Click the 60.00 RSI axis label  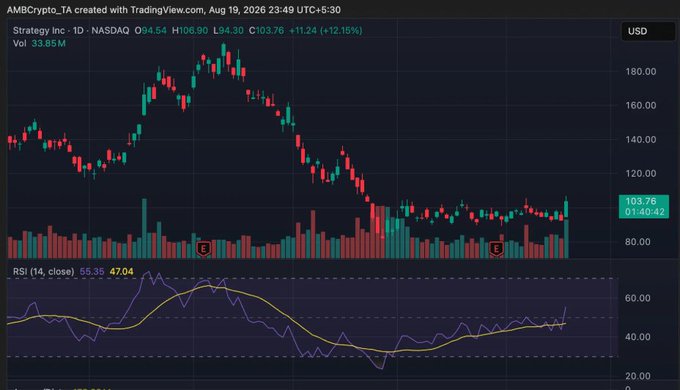(x=638, y=298)
